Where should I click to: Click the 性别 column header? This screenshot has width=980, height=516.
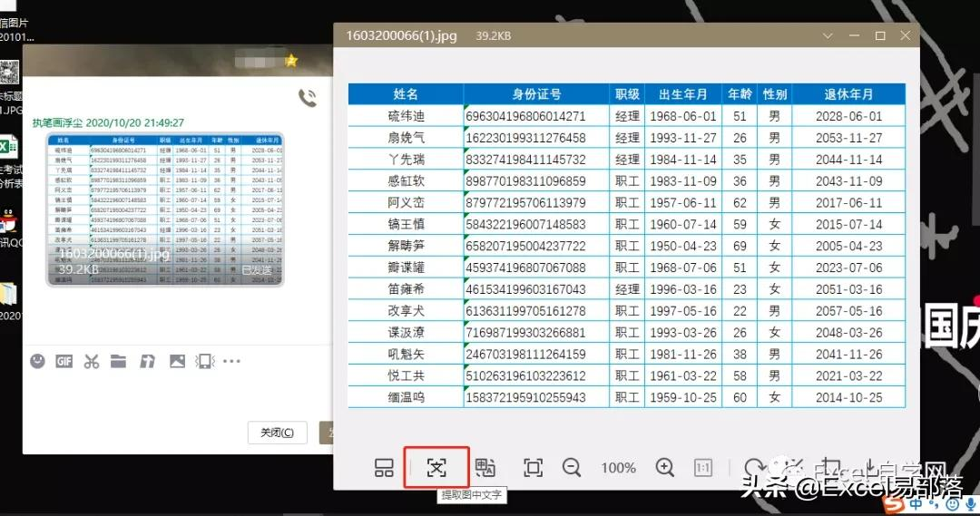pyautogui.click(x=774, y=94)
